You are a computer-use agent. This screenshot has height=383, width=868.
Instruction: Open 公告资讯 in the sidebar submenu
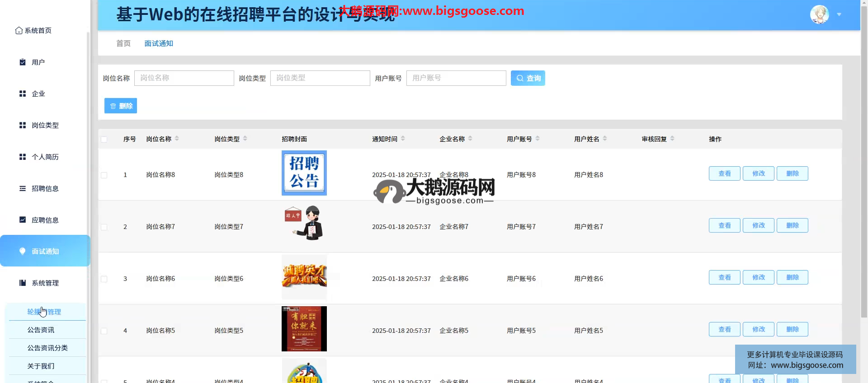pyautogui.click(x=41, y=330)
